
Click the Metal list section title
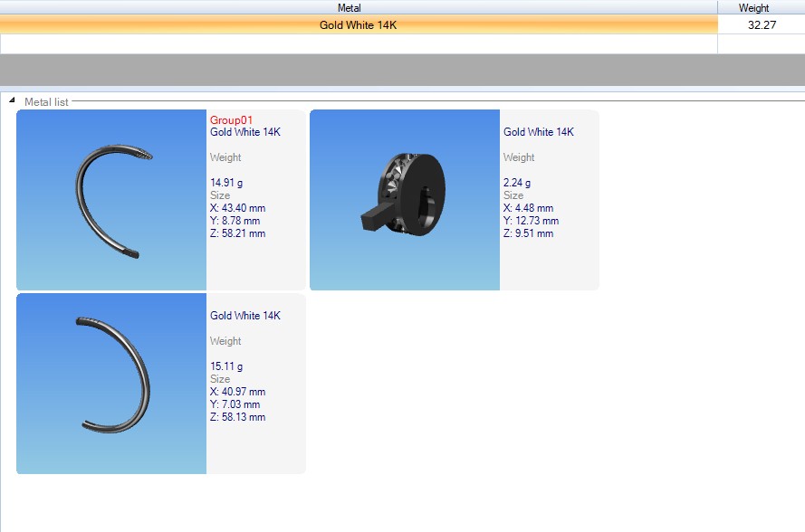46,102
